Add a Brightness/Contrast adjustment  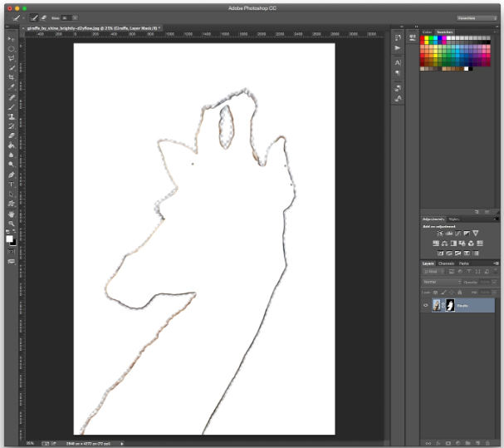(x=440, y=234)
